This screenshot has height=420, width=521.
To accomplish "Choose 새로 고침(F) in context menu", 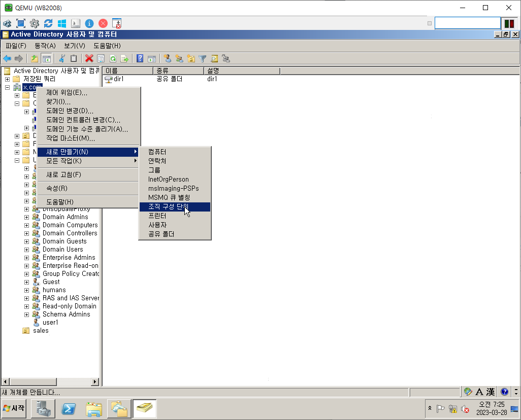I will 88,174.
